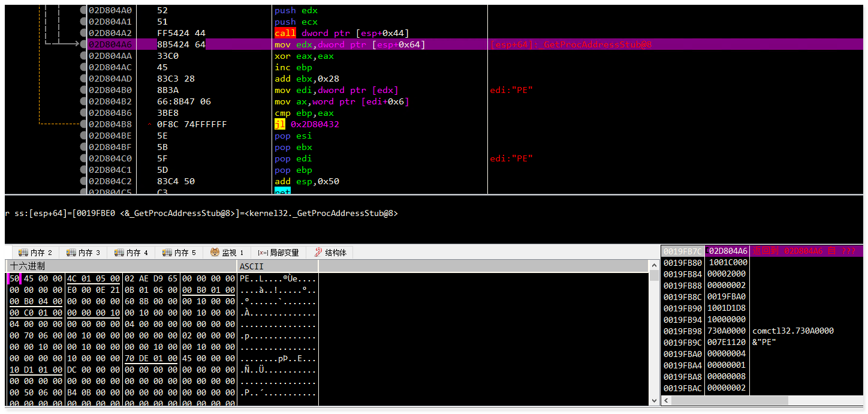Switch to the 局部变量 tab

[279, 253]
